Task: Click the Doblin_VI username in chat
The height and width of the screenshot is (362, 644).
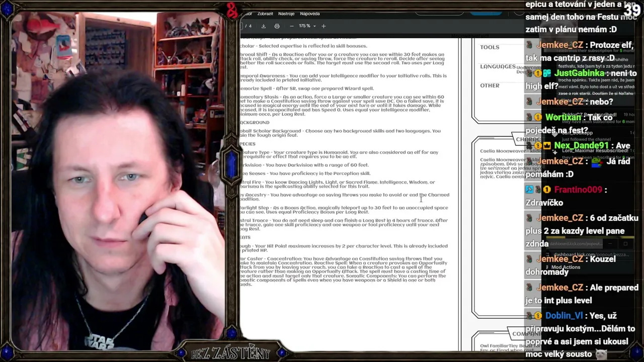Action: 563,316
